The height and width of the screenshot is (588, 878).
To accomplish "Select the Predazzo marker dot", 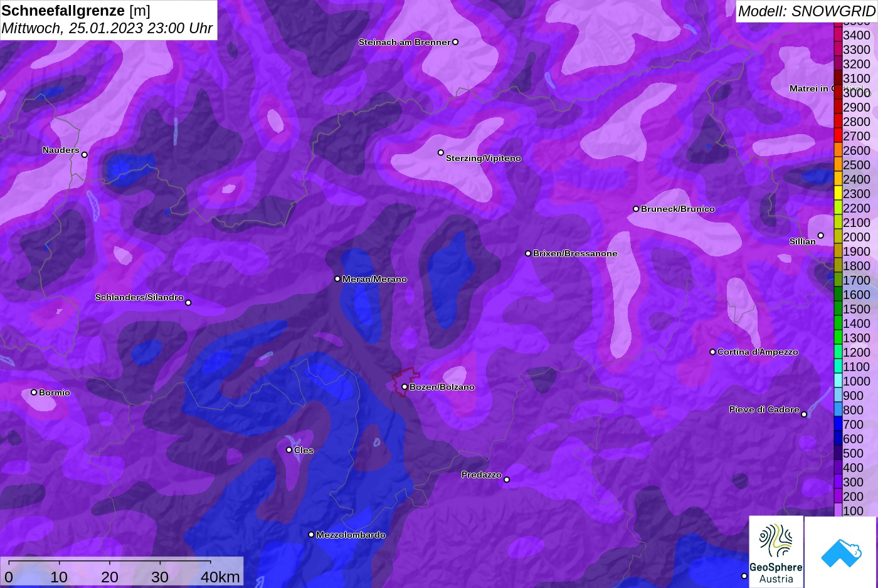I will click(507, 480).
